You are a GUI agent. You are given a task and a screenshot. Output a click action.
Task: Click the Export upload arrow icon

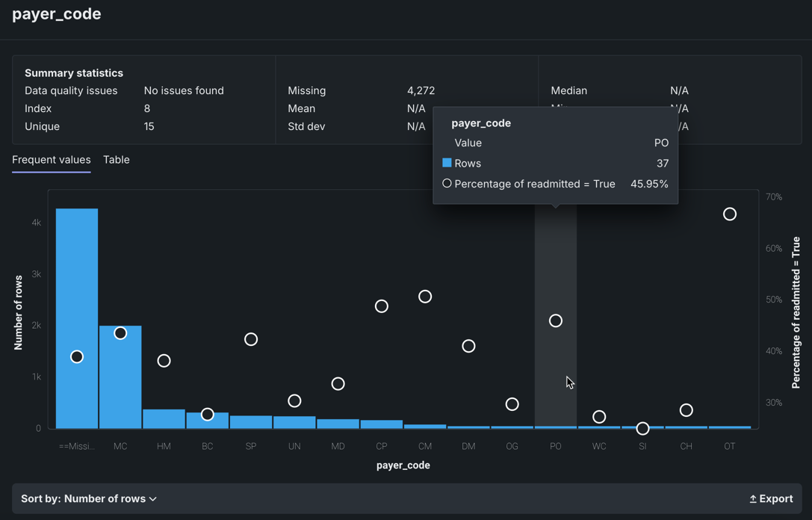click(x=753, y=499)
